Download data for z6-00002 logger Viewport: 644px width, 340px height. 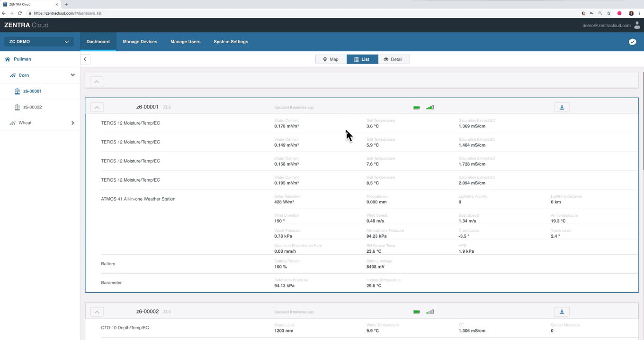[x=562, y=312]
